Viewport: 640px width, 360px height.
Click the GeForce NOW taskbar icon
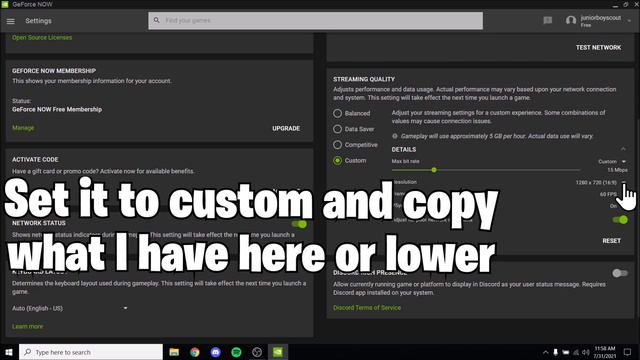click(x=278, y=352)
